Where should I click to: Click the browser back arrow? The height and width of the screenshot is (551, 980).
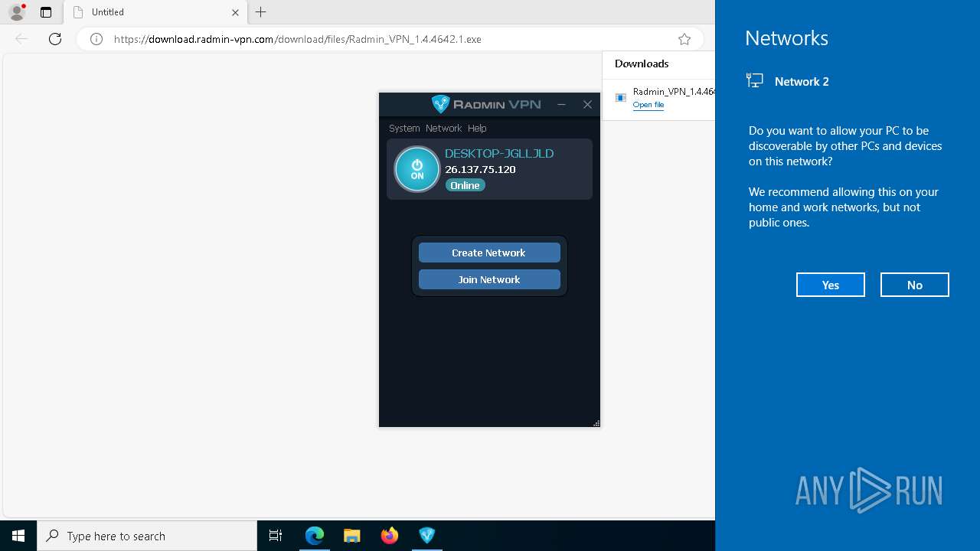point(21,39)
